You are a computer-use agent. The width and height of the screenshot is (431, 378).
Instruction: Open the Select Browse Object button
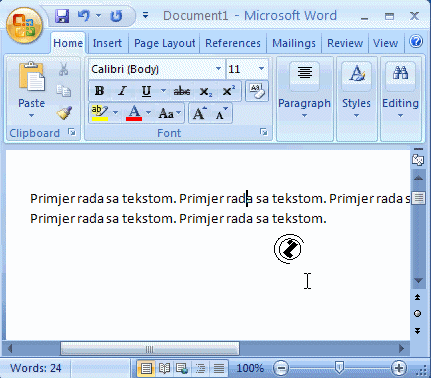[417, 313]
